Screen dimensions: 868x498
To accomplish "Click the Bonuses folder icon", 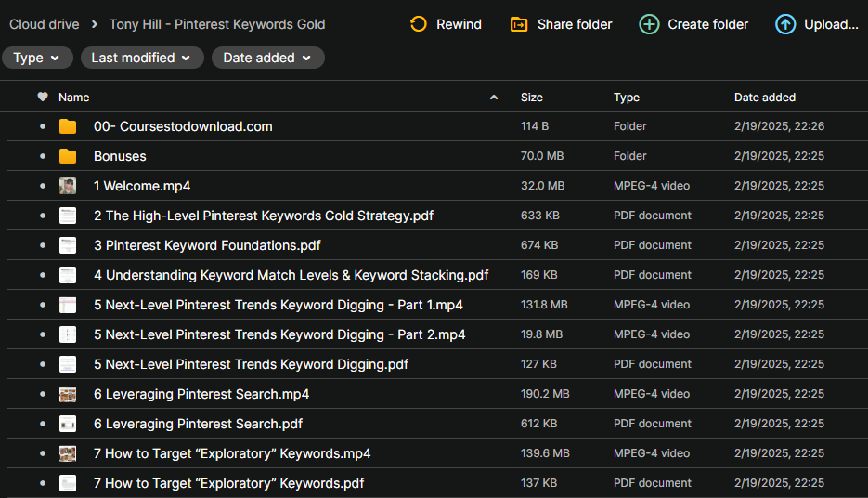I will click(68, 156).
